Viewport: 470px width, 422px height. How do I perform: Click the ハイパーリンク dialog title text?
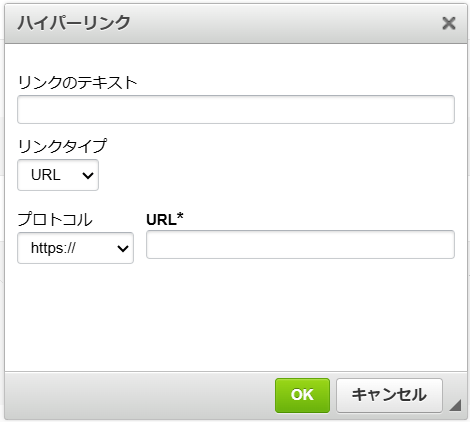[x=74, y=23]
